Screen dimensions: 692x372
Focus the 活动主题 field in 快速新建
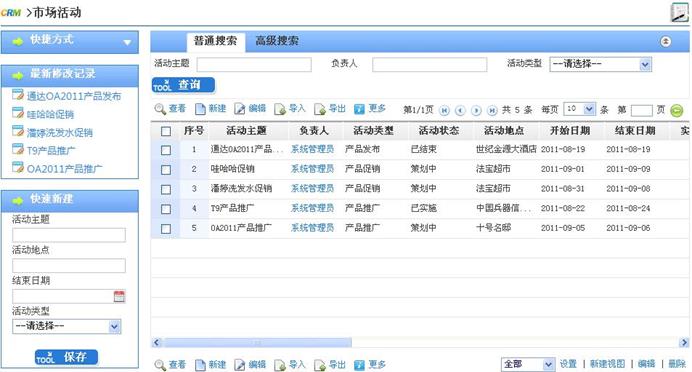tap(69, 235)
